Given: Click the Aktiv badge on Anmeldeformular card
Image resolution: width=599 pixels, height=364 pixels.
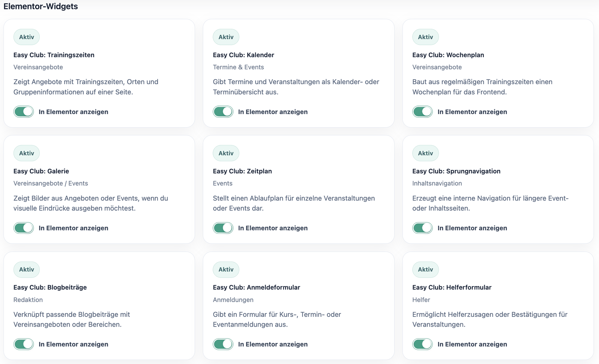Looking at the screenshot, I should coord(226,269).
